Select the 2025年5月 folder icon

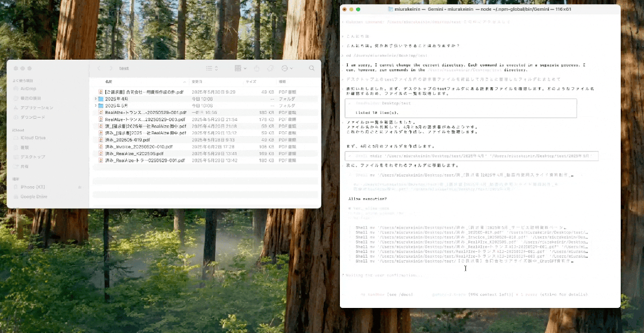[100, 106]
